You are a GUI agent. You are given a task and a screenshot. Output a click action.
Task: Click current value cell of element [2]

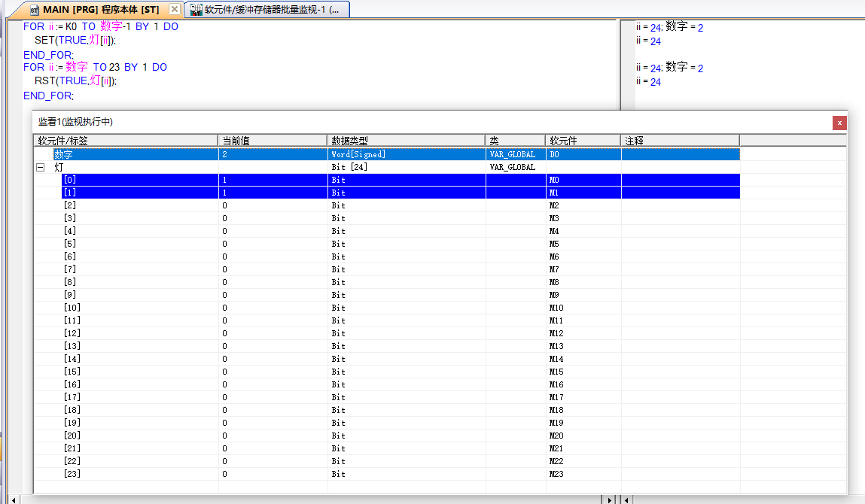click(273, 205)
